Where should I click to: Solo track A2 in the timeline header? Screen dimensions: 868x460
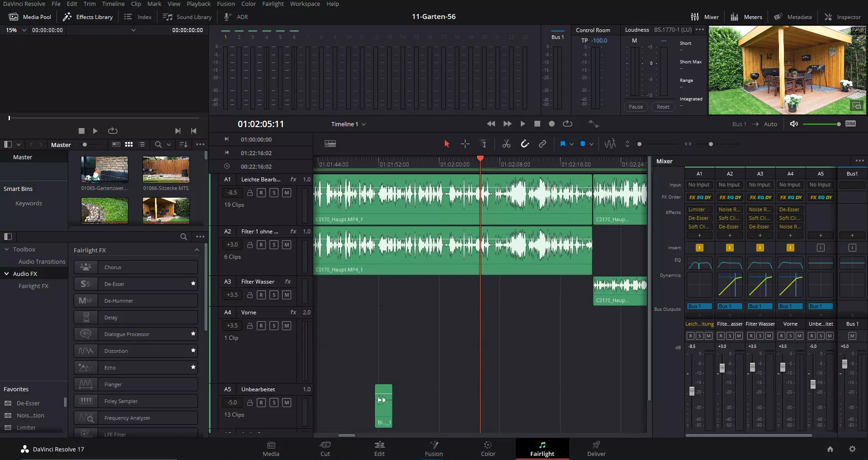[x=274, y=245]
